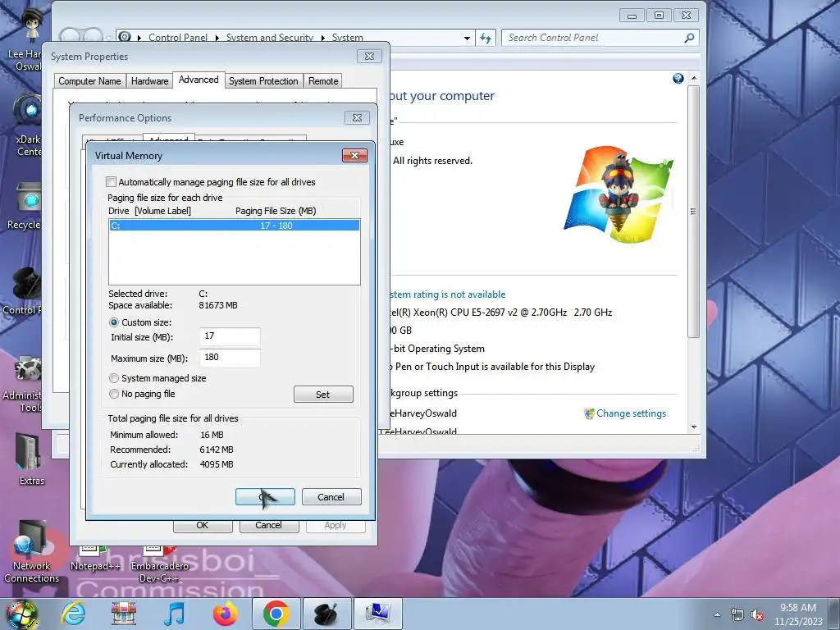840x630 pixels.
Task: Open address bar history dropdown
Action: [467, 38]
